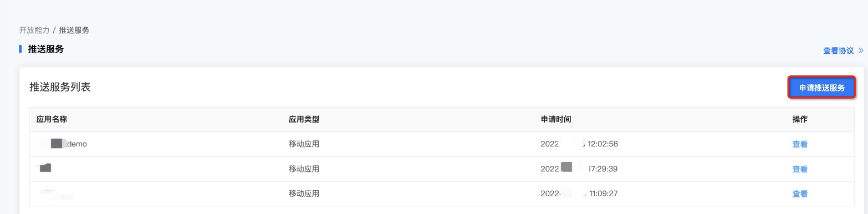Open the 查看协议 link
This screenshot has width=868, height=214.
pos(838,50)
